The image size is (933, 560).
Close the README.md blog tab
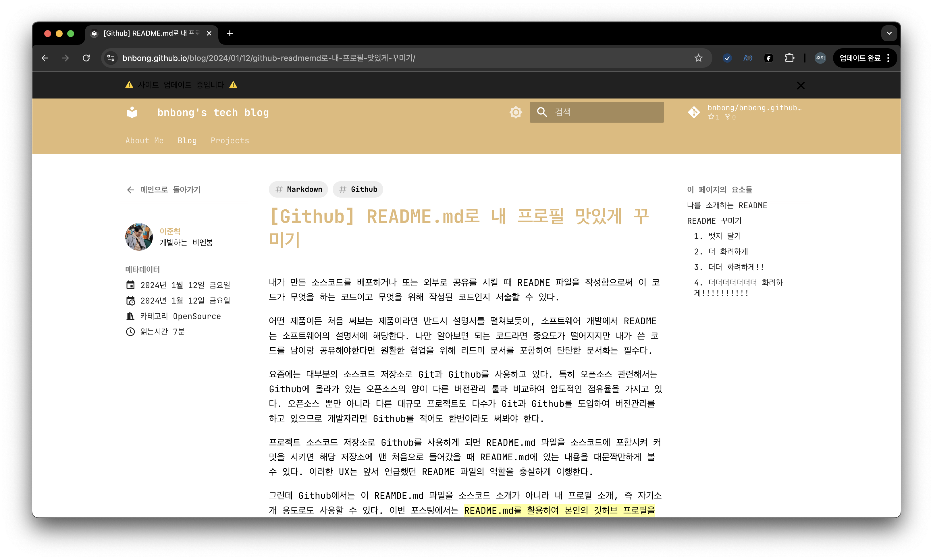pos(209,34)
